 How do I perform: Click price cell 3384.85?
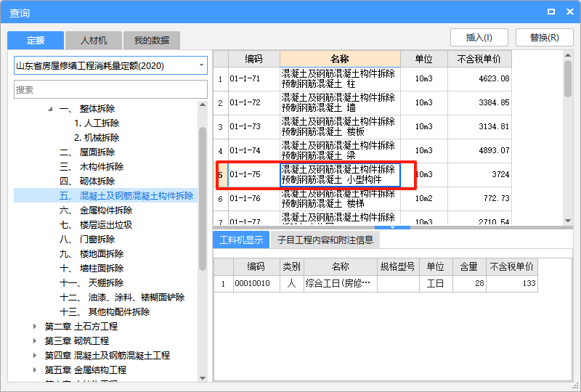point(479,102)
